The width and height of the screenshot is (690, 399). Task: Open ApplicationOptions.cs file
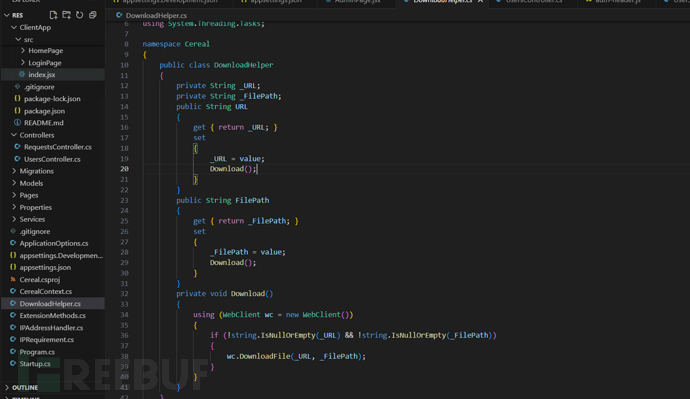point(54,243)
